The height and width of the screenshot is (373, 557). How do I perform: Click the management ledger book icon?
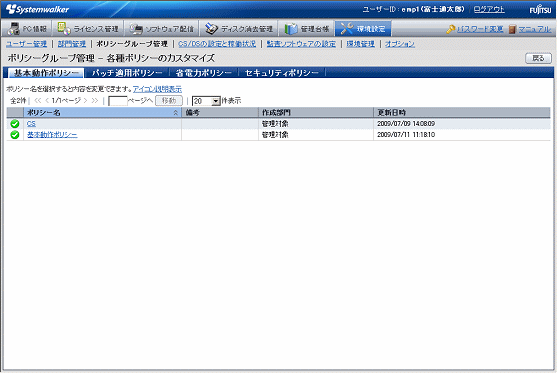291,29
